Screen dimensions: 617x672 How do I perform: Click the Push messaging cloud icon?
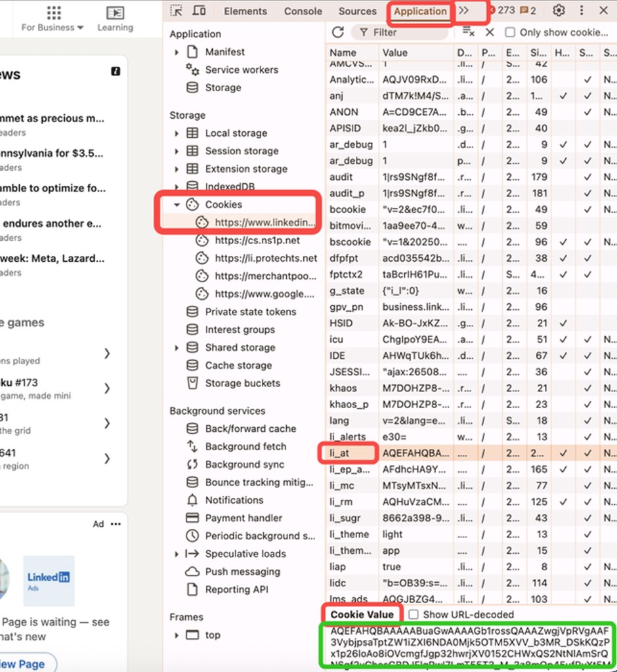192,572
